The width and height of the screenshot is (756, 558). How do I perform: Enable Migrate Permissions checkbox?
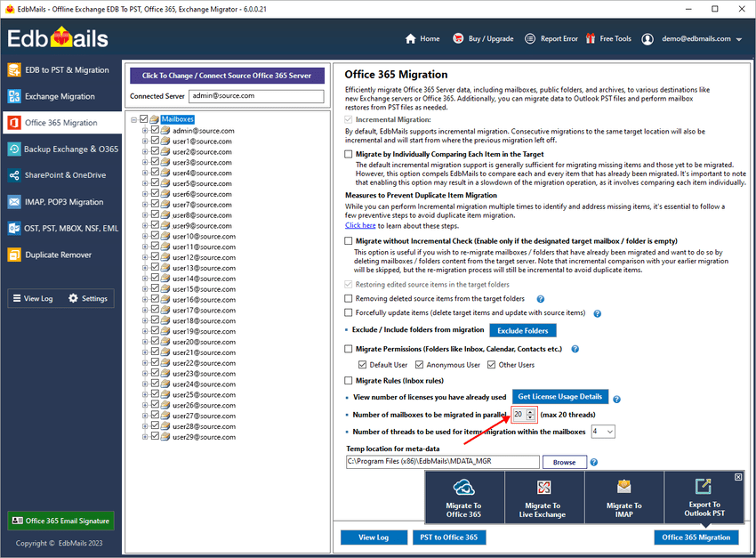pyautogui.click(x=348, y=349)
